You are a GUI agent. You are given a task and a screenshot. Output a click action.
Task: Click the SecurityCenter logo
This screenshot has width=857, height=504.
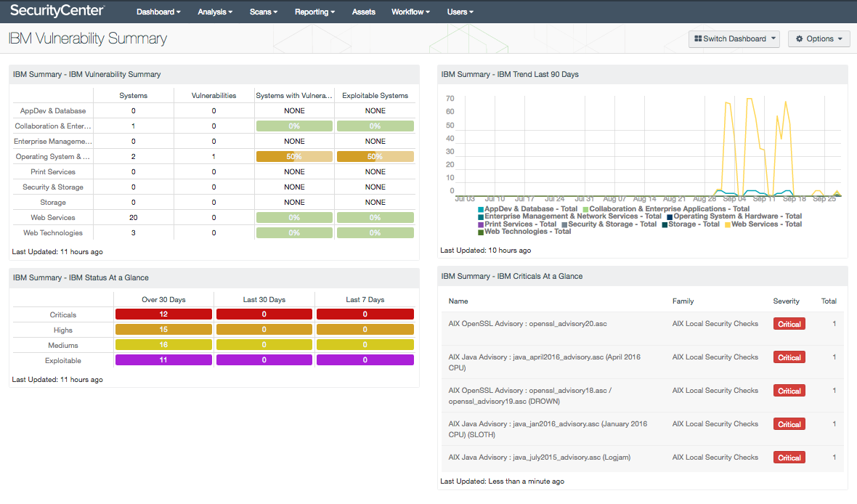(x=57, y=10)
